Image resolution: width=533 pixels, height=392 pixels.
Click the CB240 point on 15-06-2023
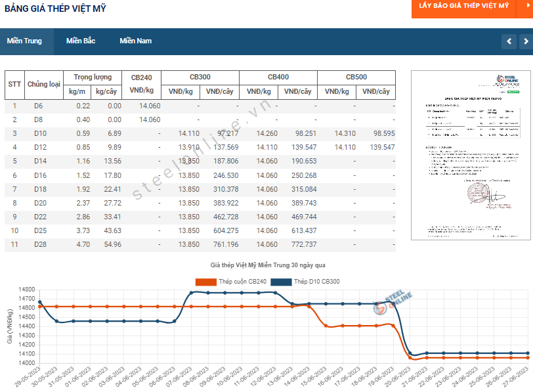(x=326, y=326)
